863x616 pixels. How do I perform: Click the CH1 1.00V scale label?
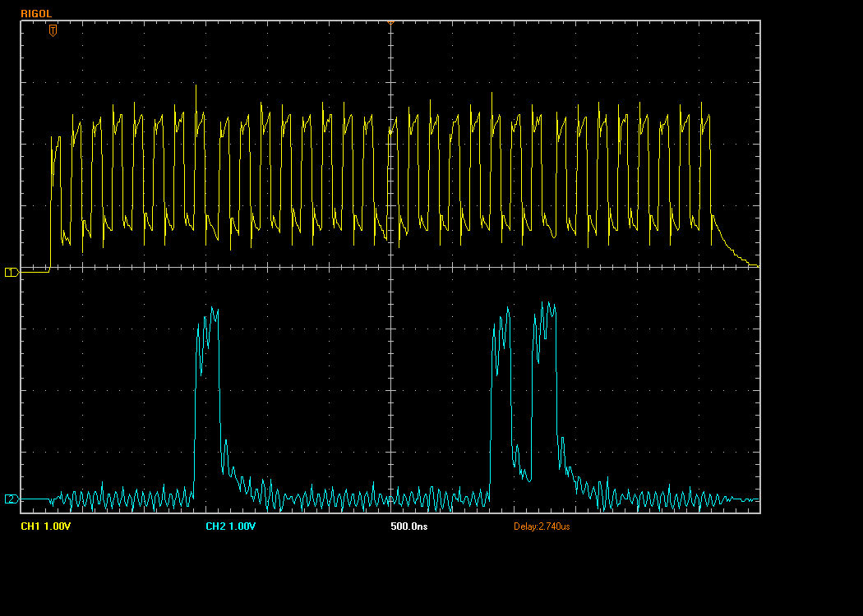pyautogui.click(x=46, y=526)
